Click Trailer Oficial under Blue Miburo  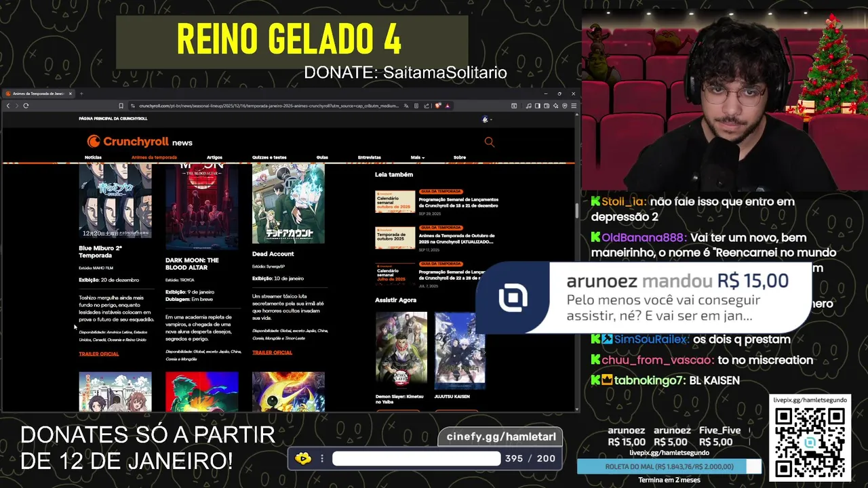[x=98, y=354]
